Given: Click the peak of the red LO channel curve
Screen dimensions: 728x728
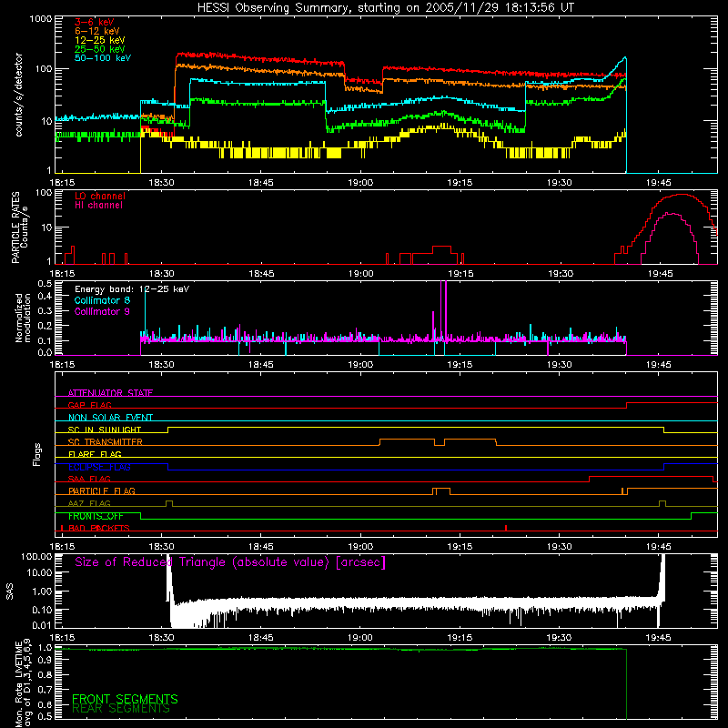Looking at the screenshot, I should 681,195.
